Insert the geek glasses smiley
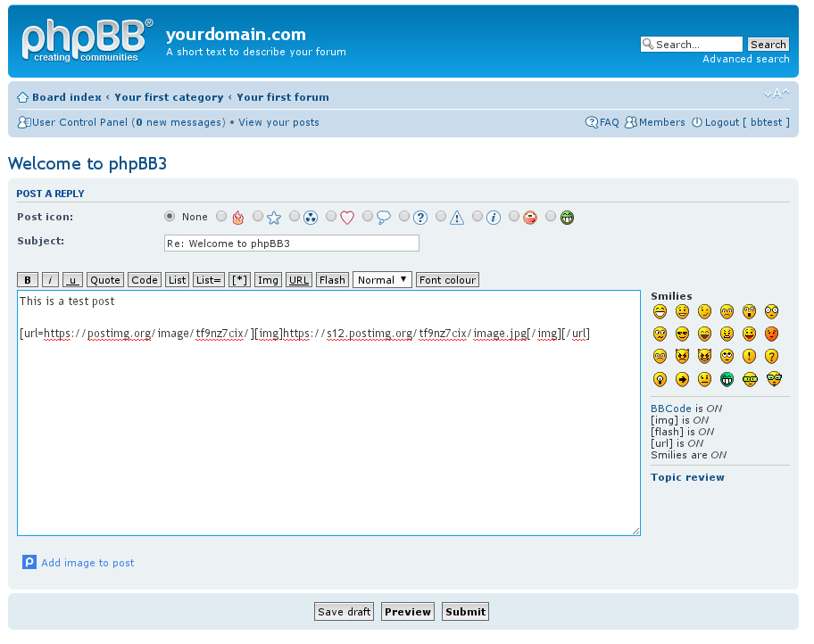The image size is (814, 644). (x=749, y=378)
